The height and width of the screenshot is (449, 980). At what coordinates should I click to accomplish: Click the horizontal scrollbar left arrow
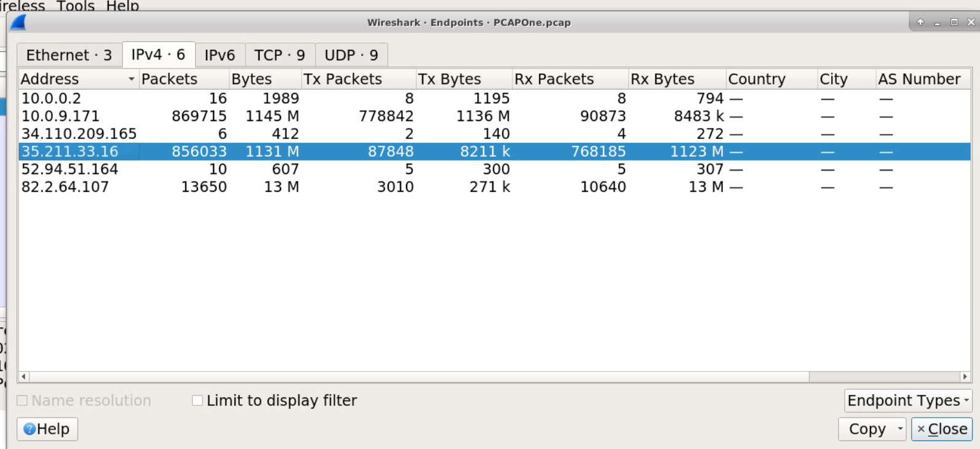[x=24, y=376]
